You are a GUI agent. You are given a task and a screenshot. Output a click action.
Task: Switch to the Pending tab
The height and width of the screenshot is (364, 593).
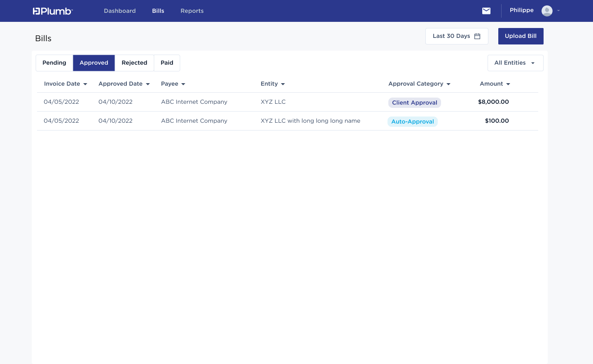(x=54, y=63)
